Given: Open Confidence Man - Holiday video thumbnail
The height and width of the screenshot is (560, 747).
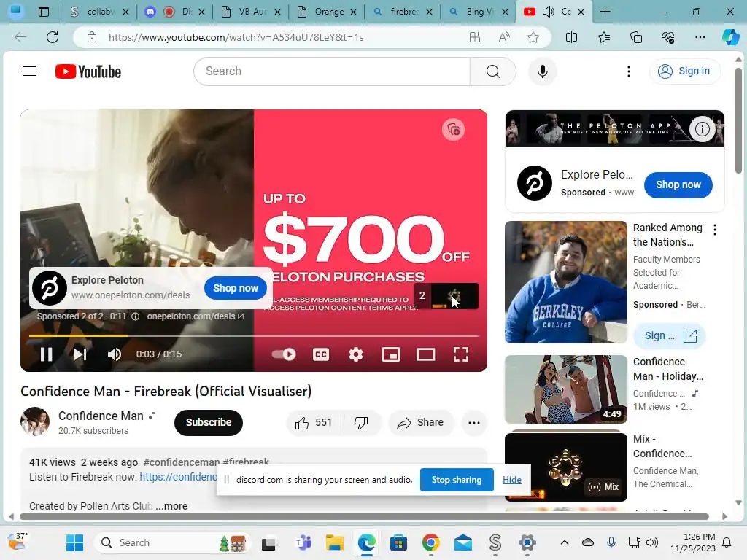Looking at the screenshot, I should click(x=566, y=389).
